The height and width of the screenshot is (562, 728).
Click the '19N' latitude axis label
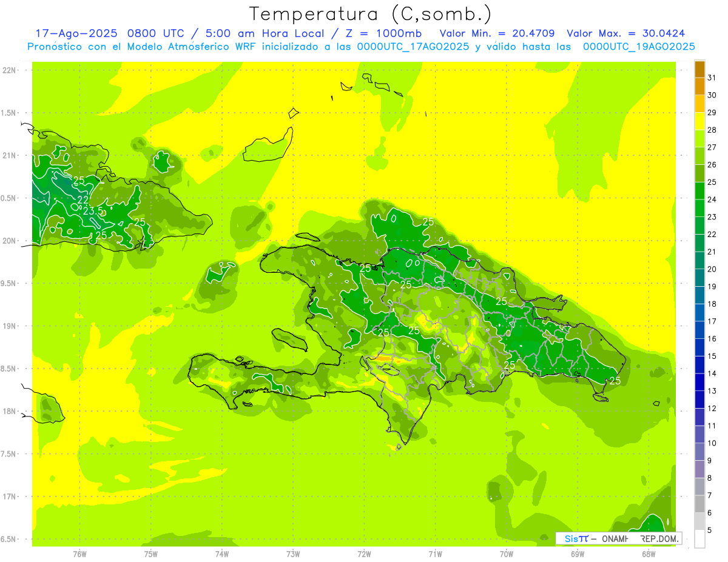9,326
